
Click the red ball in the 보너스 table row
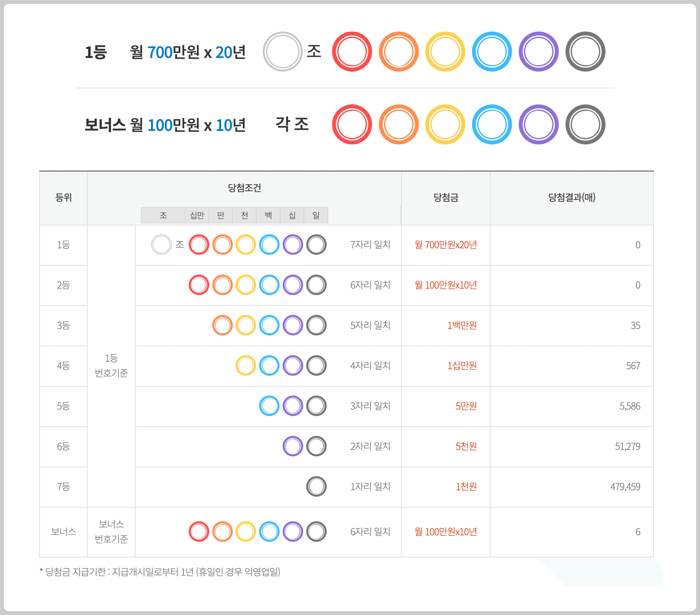pyautogui.click(x=199, y=532)
